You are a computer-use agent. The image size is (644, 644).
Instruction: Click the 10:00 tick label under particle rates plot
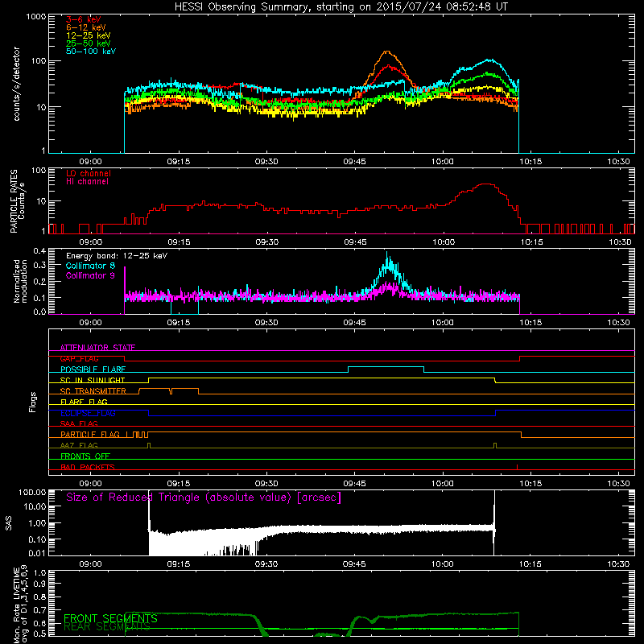point(444,242)
